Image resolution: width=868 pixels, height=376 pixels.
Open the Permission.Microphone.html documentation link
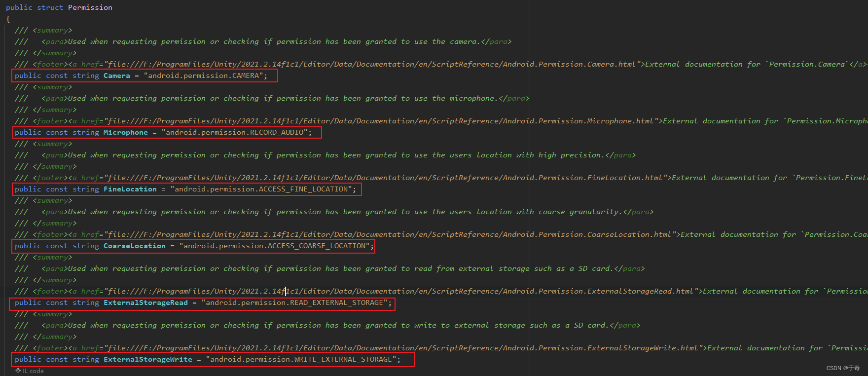pyautogui.click(x=381, y=121)
